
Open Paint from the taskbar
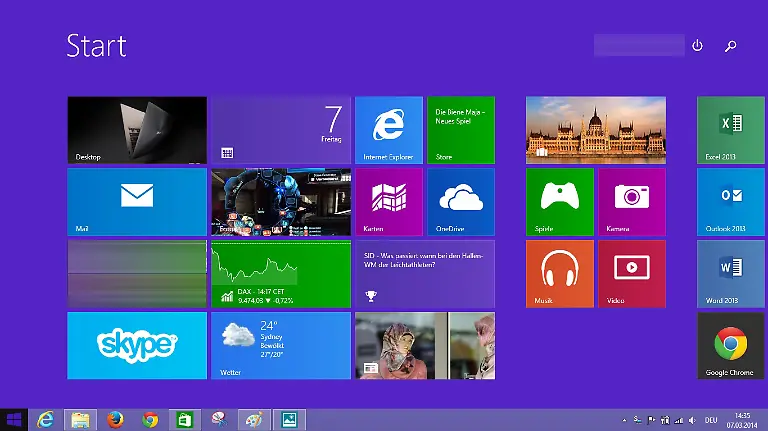pyautogui.click(x=254, y=420)
